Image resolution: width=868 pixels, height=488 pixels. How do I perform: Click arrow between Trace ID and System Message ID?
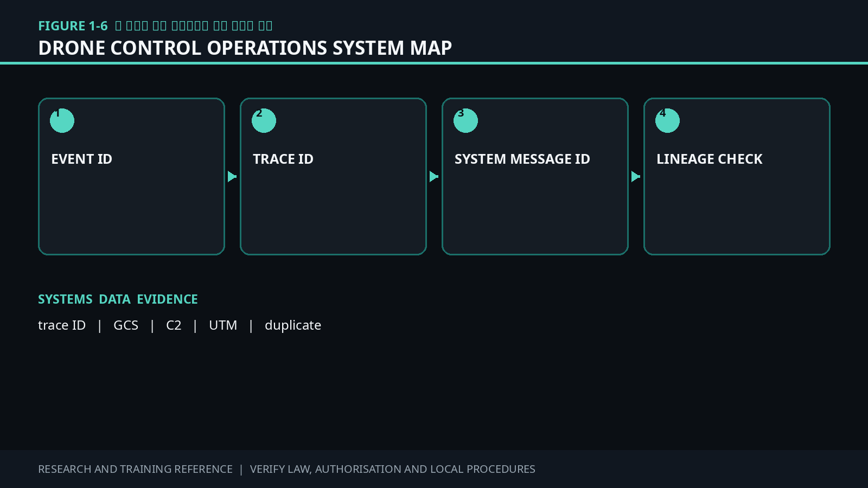point(434,176)
